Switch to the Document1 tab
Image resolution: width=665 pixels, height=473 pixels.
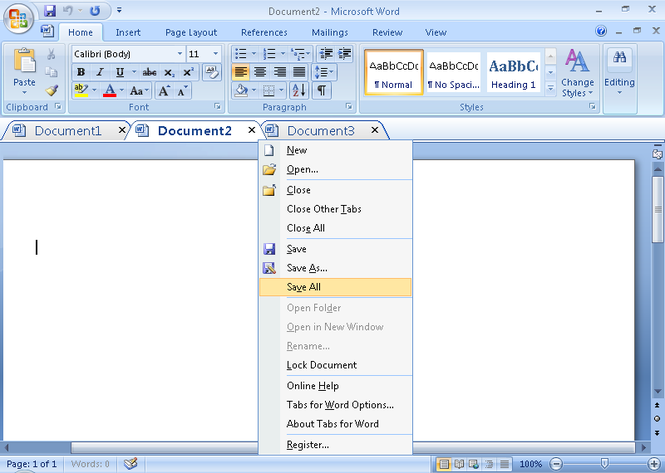coord(68,131)
